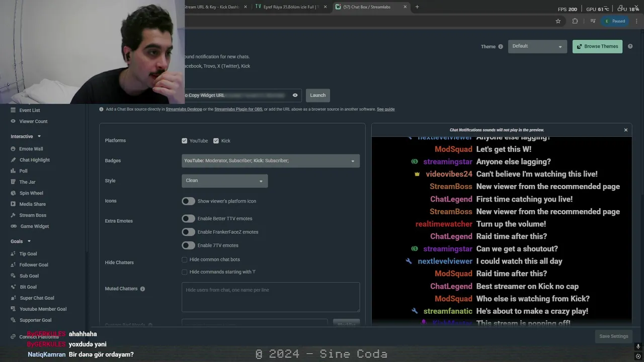The width and height of the screenshot is (644, 362).
Task: Open Game Widget from sidebar
Action: (34, 226)
